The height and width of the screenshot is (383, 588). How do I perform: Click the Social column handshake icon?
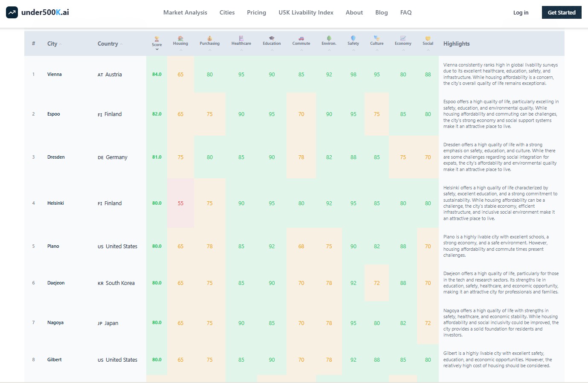(x=428, y=38)
